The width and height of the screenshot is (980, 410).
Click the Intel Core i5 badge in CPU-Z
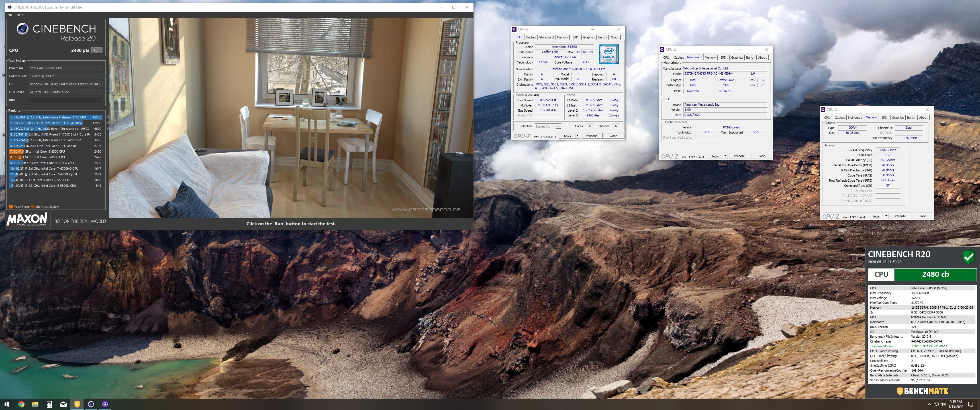click(x=609, y=54)
